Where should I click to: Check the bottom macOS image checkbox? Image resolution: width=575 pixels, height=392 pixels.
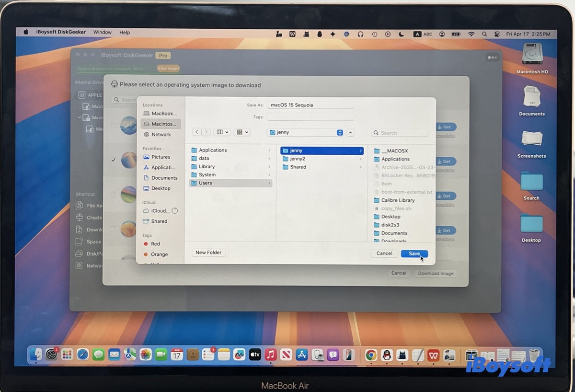tap(113, 229)
